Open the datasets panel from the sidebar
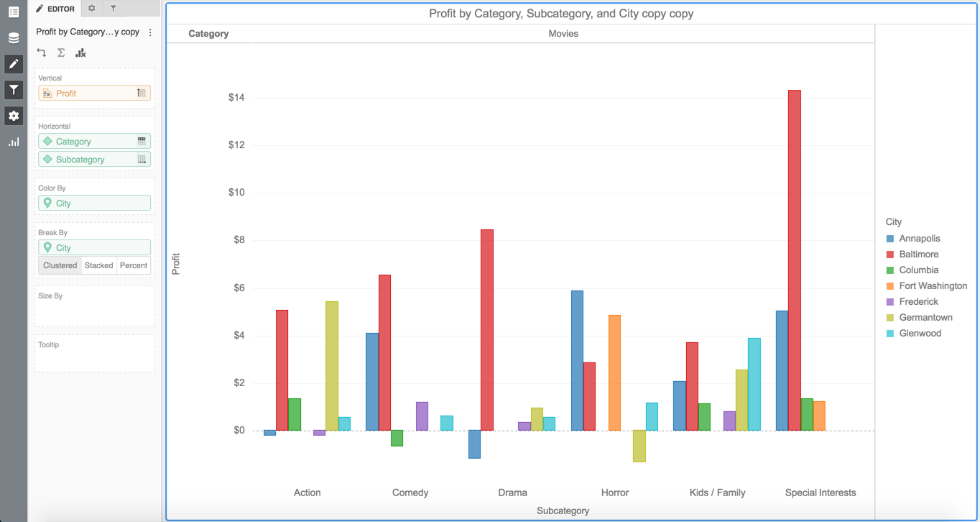Viewport: 980px width, 522px height. tap(14, 38)
